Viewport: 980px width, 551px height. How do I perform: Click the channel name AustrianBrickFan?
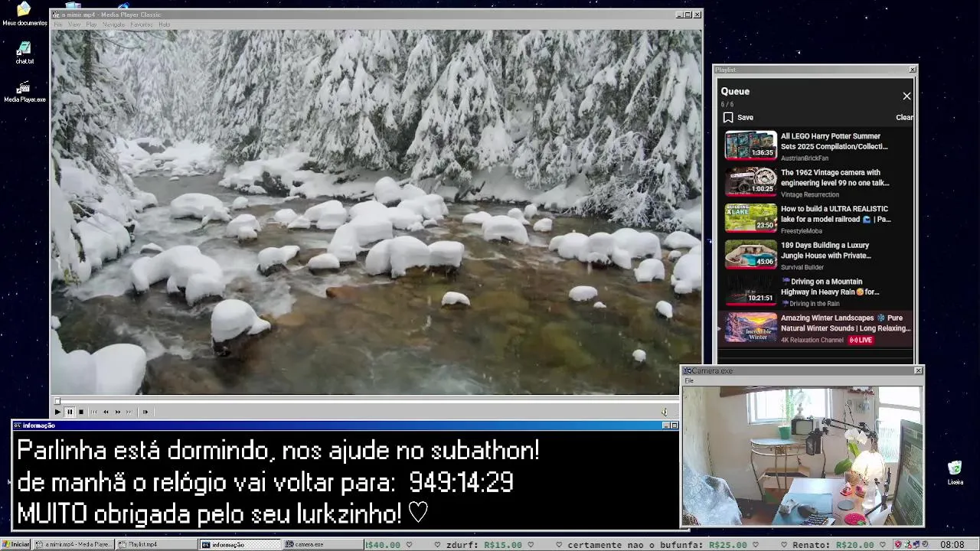[x=805, y=158]
